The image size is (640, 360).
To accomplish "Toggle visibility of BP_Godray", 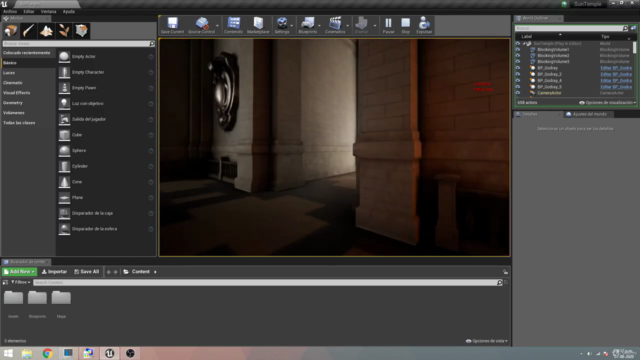I will [x=518, y=68].
